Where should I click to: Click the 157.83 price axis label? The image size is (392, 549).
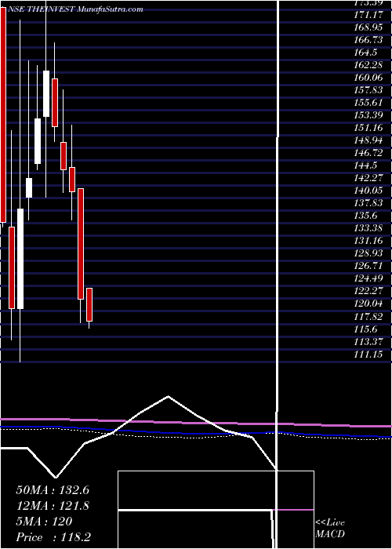pyautogui.click(x=368, y=90)
